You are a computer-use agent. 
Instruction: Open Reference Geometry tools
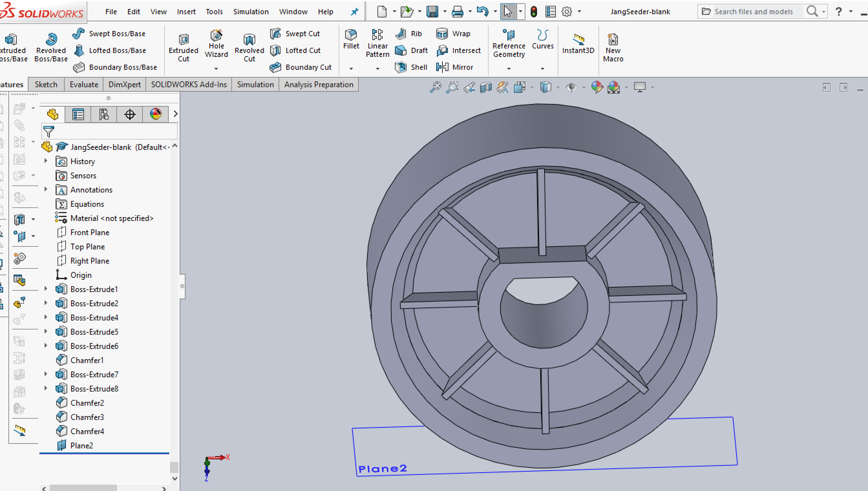[509, 44]
